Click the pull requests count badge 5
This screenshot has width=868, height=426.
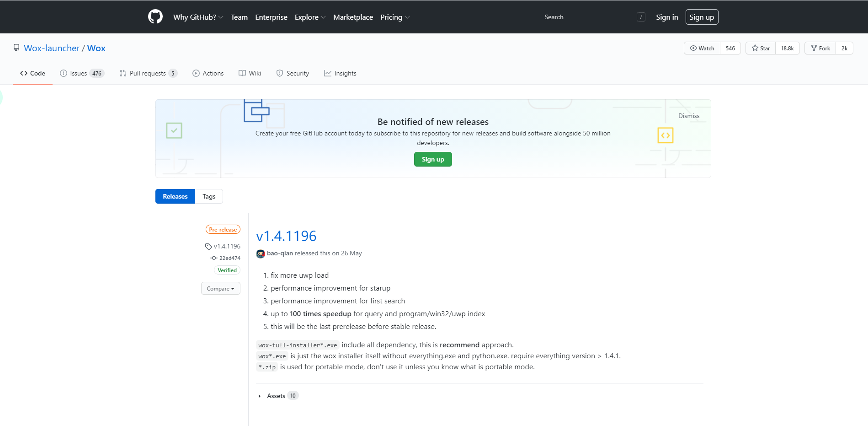[x=173, y=73]
